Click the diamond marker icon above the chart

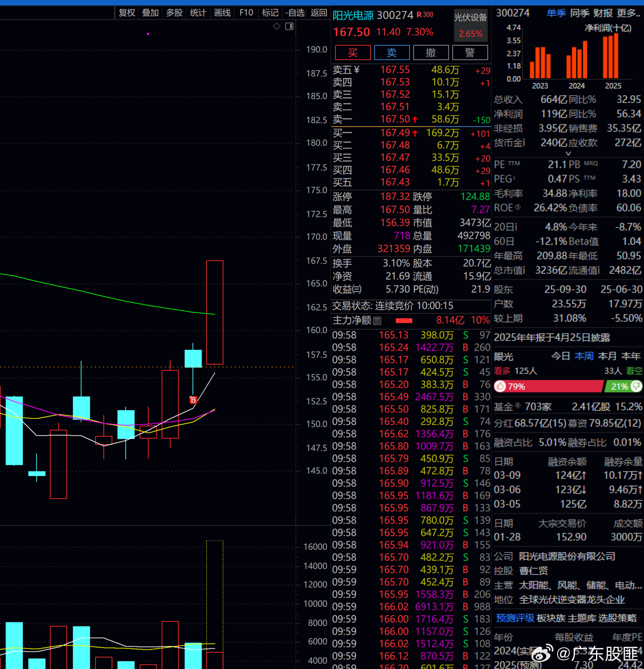(x=277, y=27)
